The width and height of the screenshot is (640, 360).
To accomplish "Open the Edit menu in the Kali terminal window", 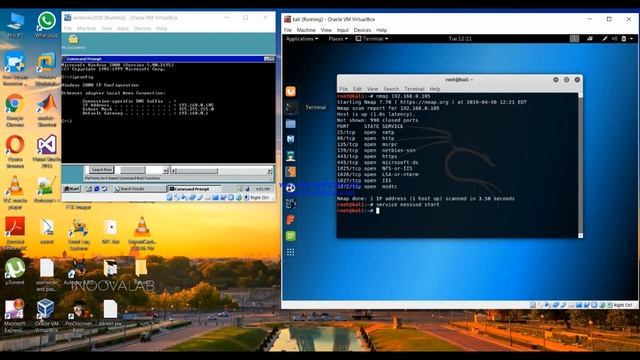I will pyautogui.click(x=357, y=89).
